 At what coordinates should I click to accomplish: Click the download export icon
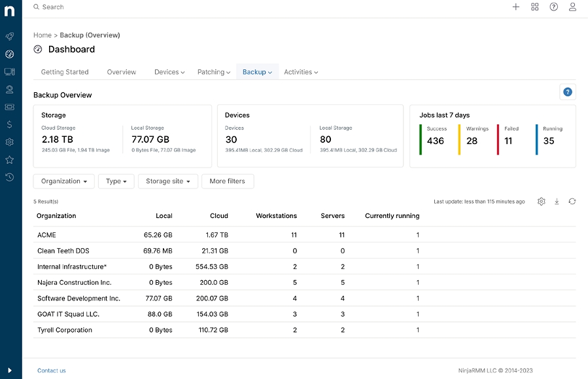557,202
